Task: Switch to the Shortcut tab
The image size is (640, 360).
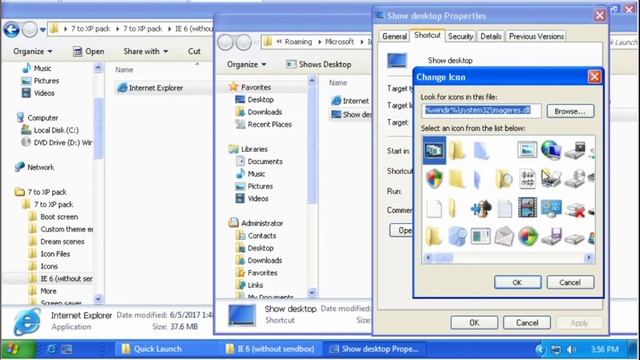Action: pos(427,36)
